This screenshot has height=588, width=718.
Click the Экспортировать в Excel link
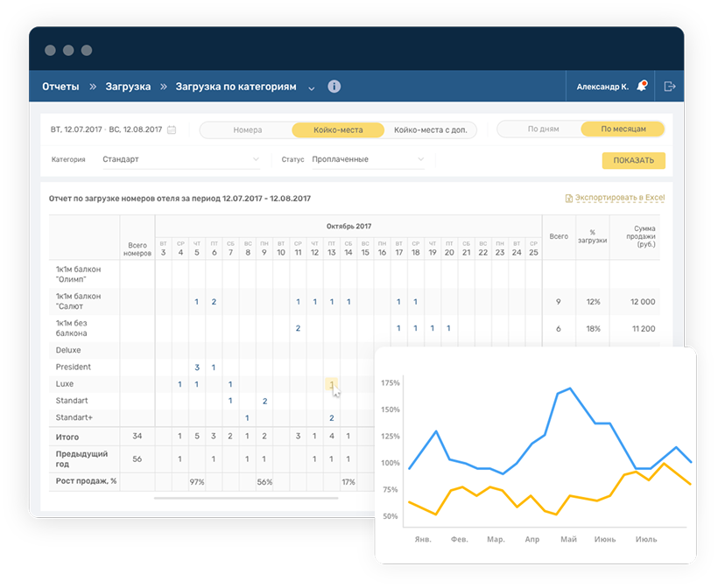(x=619, y=198)
